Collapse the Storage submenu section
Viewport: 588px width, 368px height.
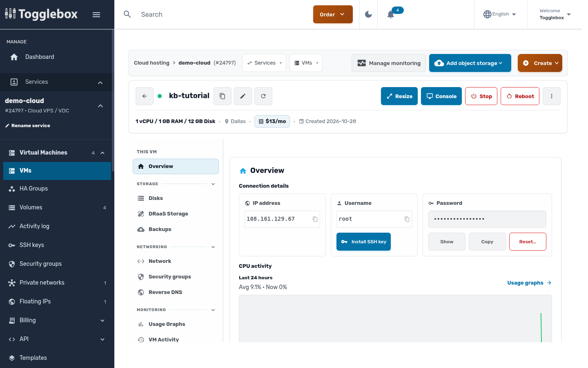pos(213,184)
